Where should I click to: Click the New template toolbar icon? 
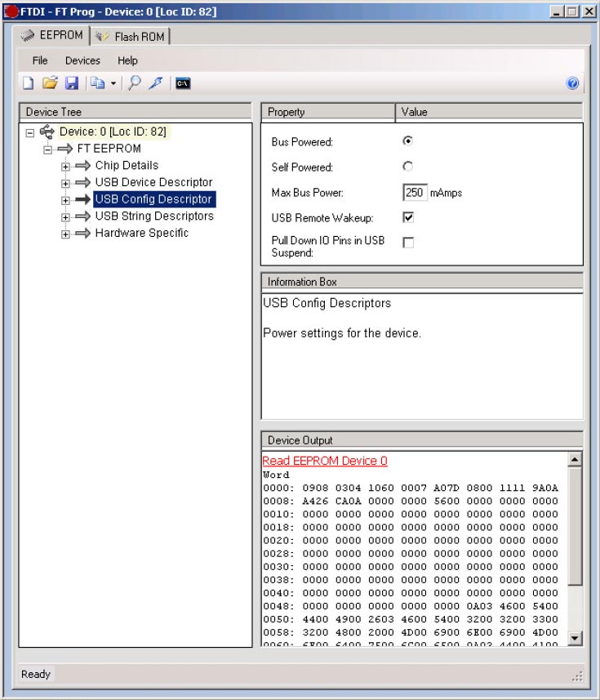click(28, 83)
